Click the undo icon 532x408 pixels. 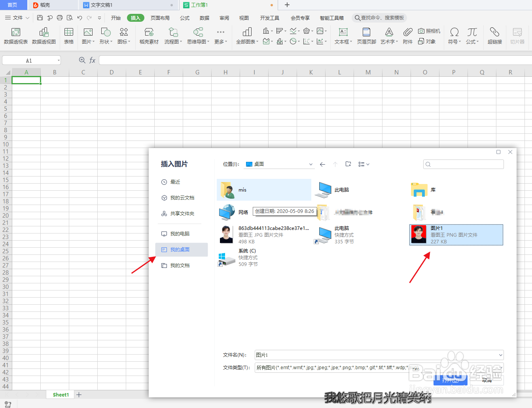coord(80,18)
